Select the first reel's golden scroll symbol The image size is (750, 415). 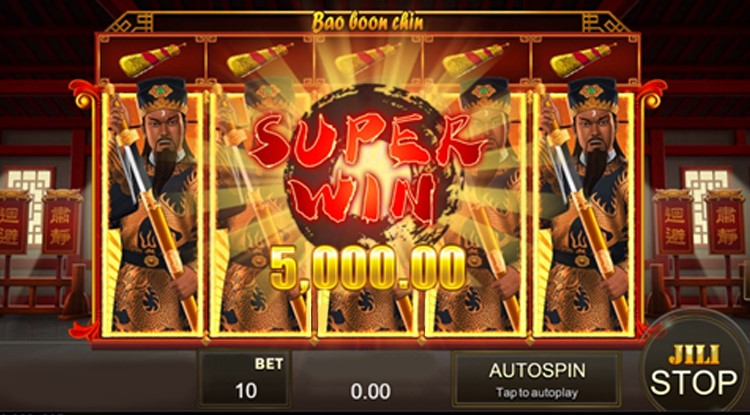153,60
